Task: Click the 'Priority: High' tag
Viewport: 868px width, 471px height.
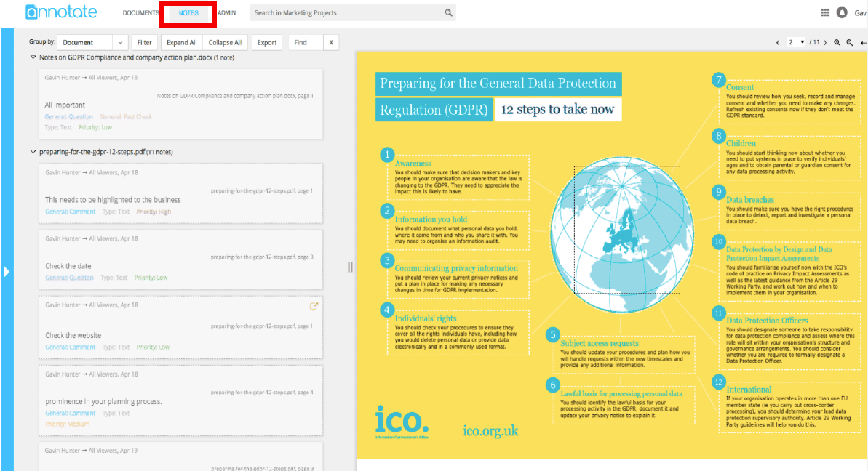Action: click(154, 212)
